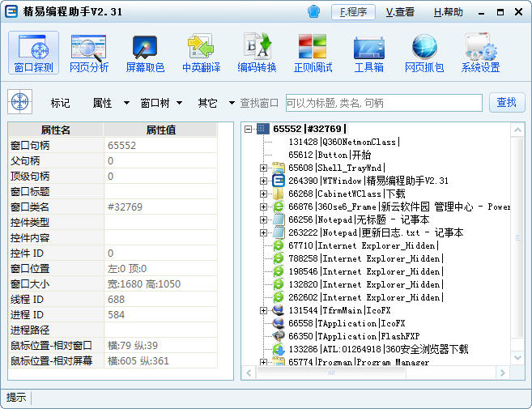Click the blue shirt skin icon
Viewport: 532px width, 409px height.
[x=313, y=12]
